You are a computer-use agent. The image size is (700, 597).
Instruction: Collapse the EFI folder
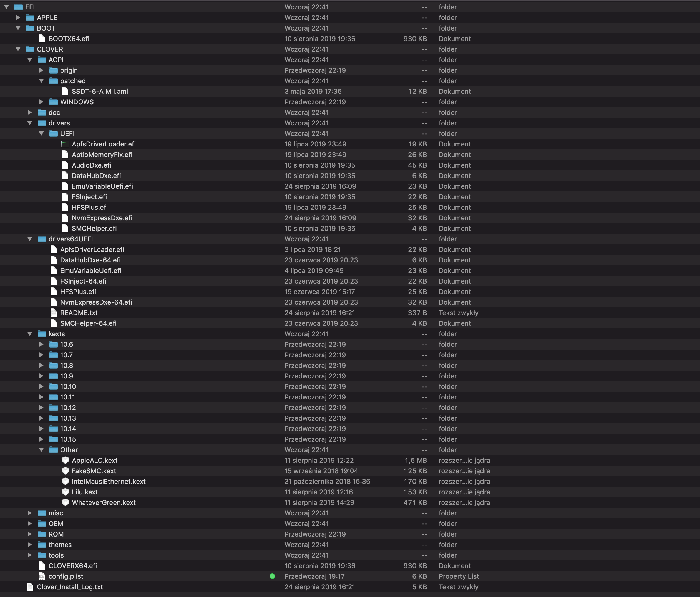[x=6, y=7]
